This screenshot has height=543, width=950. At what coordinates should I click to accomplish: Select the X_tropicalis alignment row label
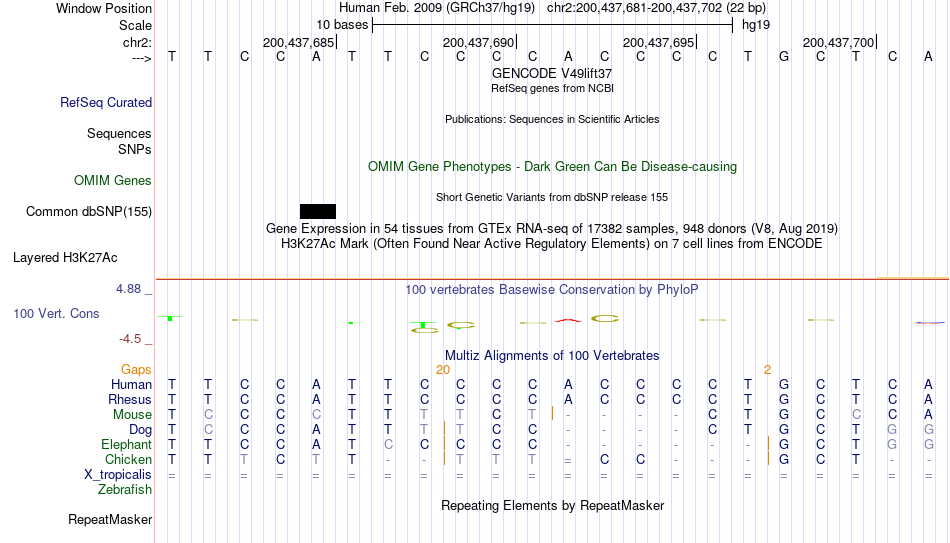tap(118, 475)
